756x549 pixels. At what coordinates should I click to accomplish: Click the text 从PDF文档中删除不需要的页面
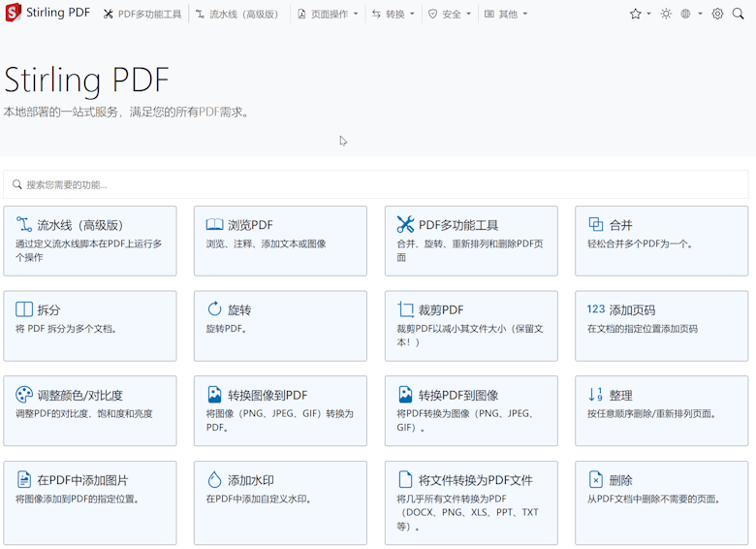tap(654, 499)
